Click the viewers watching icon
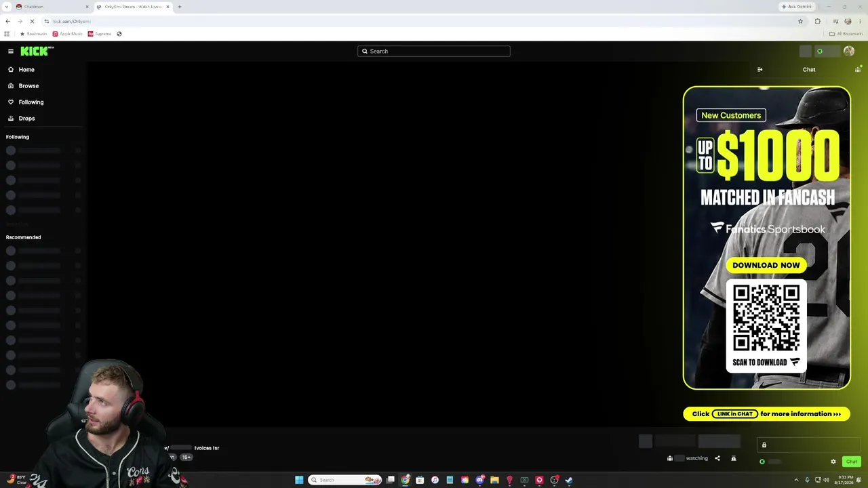 point(670,458)
